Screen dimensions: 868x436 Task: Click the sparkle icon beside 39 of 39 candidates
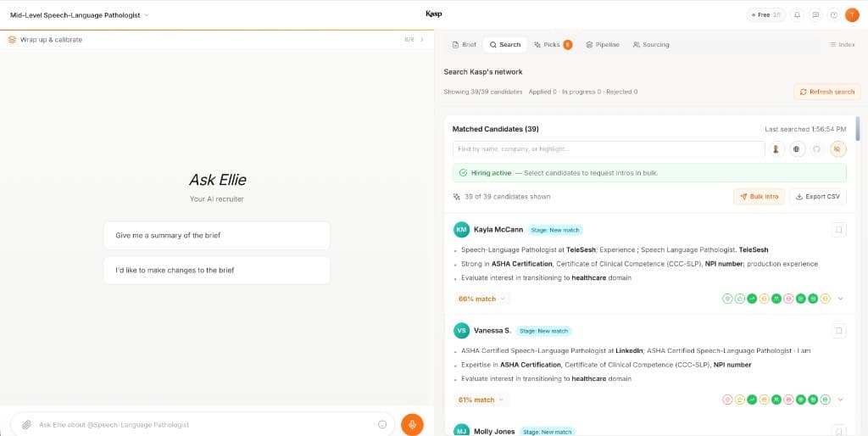coord(457,197)
